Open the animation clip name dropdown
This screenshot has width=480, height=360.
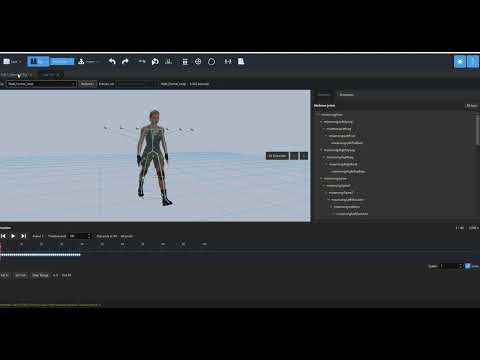tap(41, 84)
